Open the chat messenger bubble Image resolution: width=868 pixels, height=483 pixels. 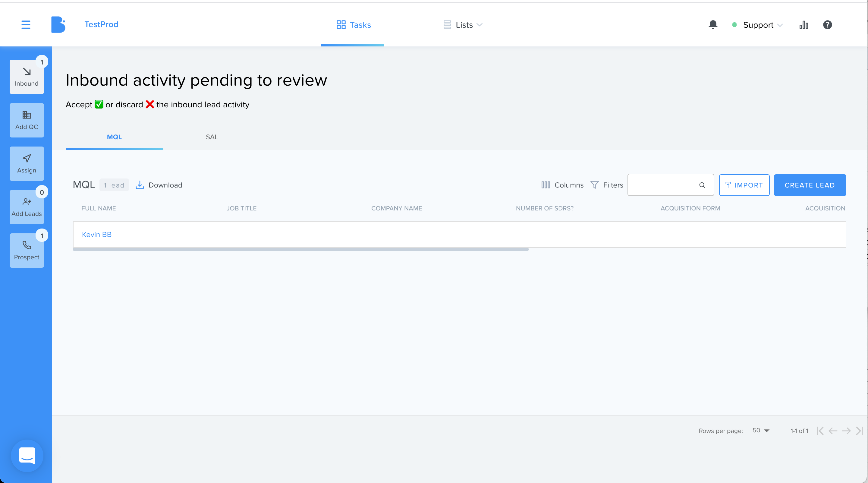coord(27,456)
